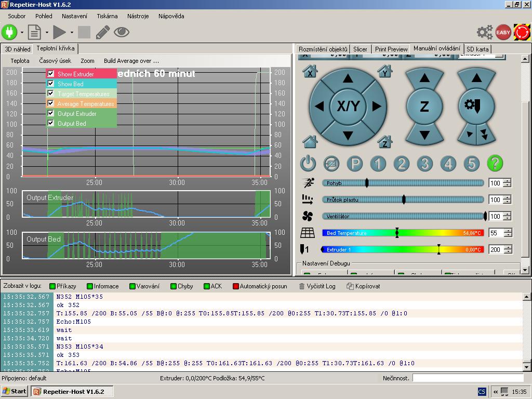Click the Kopírovat log button
Viewport: 532px width, 399px height.
click(363, 286)
